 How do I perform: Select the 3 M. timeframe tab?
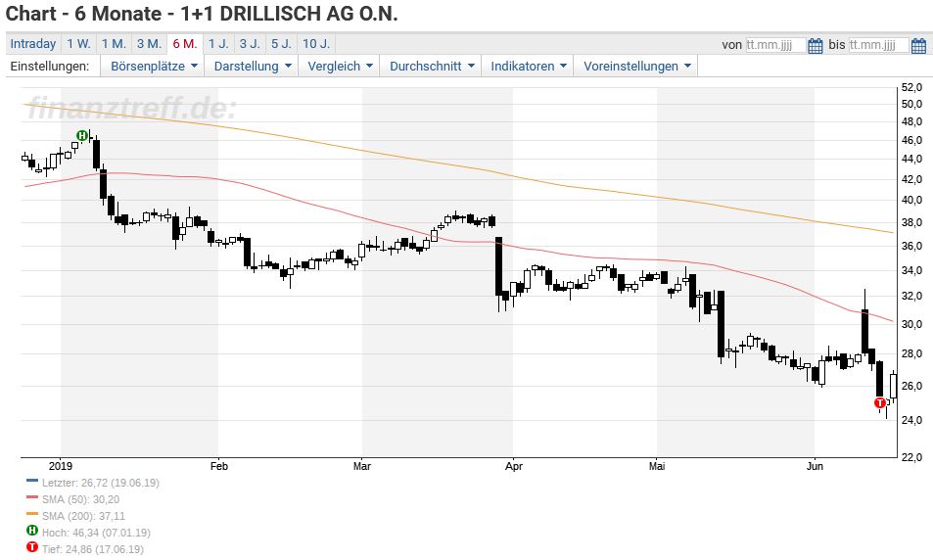point(150,44)
